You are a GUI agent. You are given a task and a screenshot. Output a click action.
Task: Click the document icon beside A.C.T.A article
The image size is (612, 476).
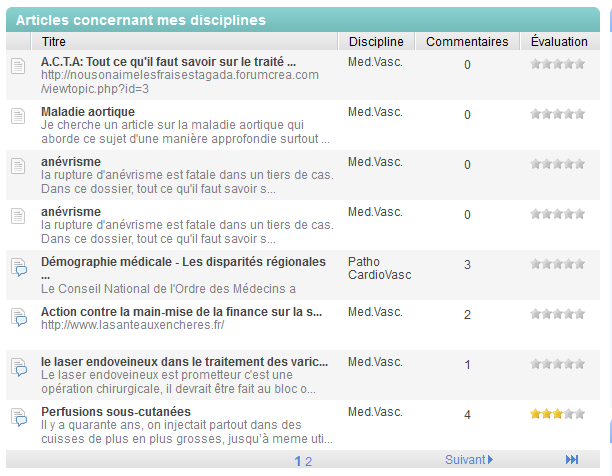[x=17, y=66]
